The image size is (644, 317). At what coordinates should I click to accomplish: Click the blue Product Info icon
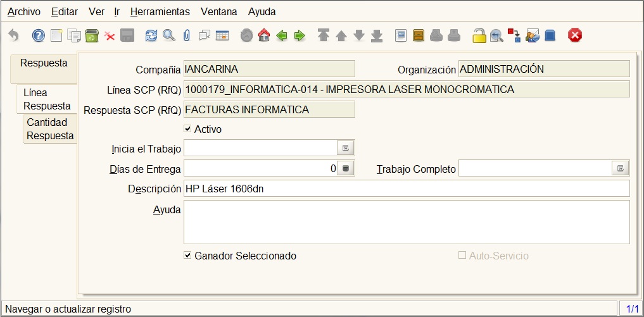[x=550, y=35]
